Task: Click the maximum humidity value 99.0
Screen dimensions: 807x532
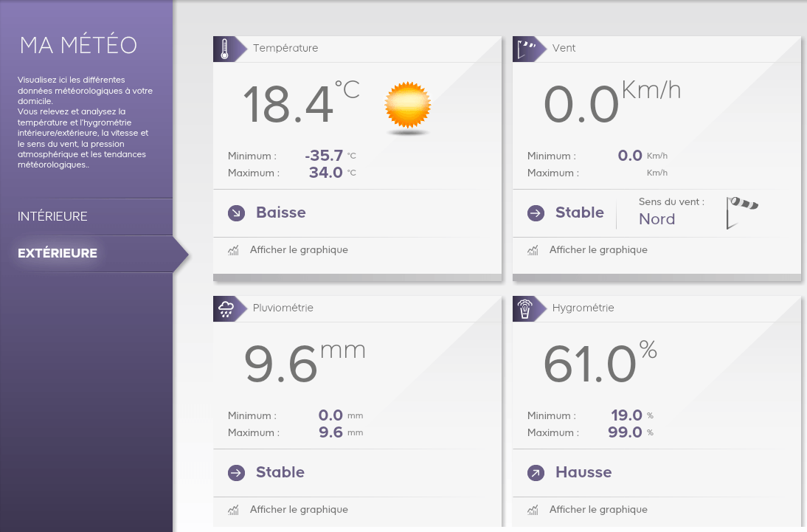Action: pyautogui.click(x=625, y=432)
